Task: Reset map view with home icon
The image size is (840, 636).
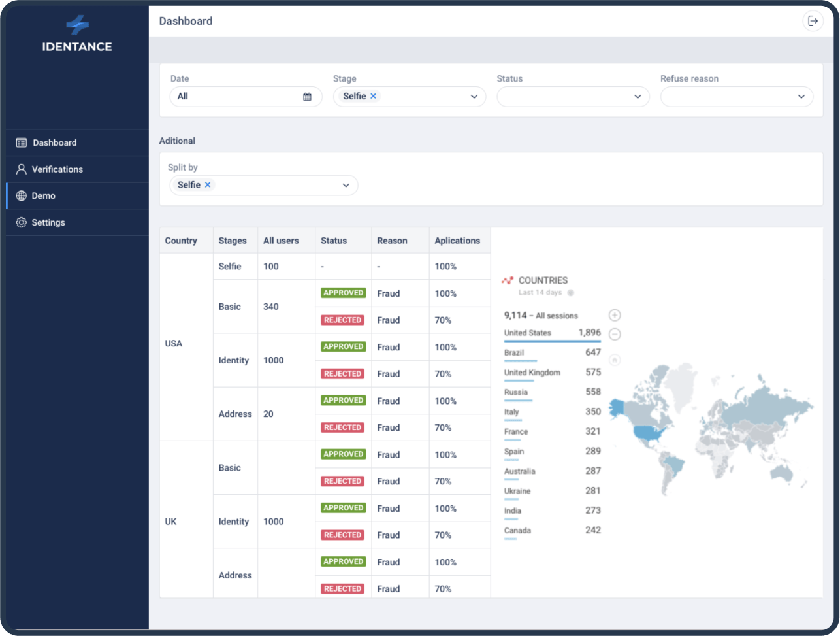Action: (615, 360)
